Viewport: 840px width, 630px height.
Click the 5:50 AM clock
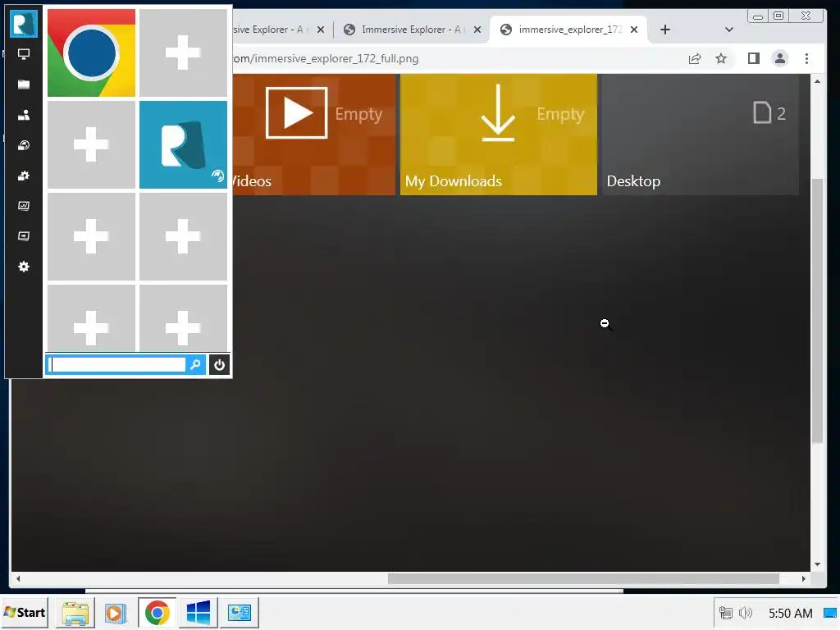pyautogui.click(x=790, y=613)
